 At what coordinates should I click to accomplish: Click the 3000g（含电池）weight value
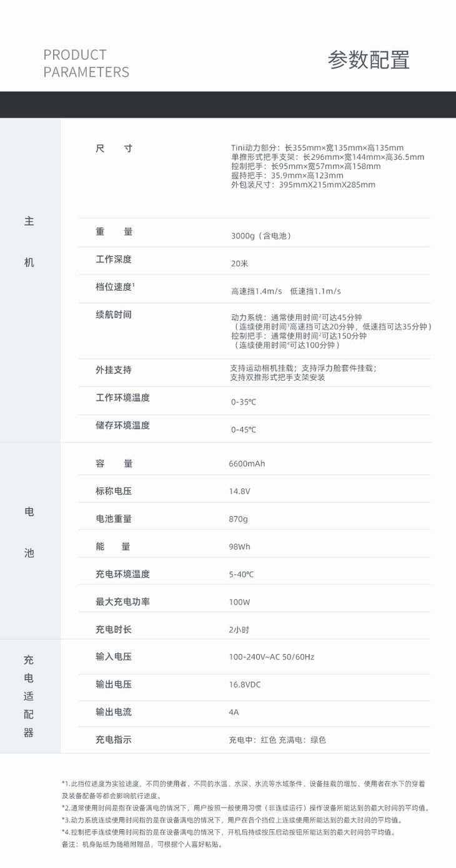pos(261,236)
